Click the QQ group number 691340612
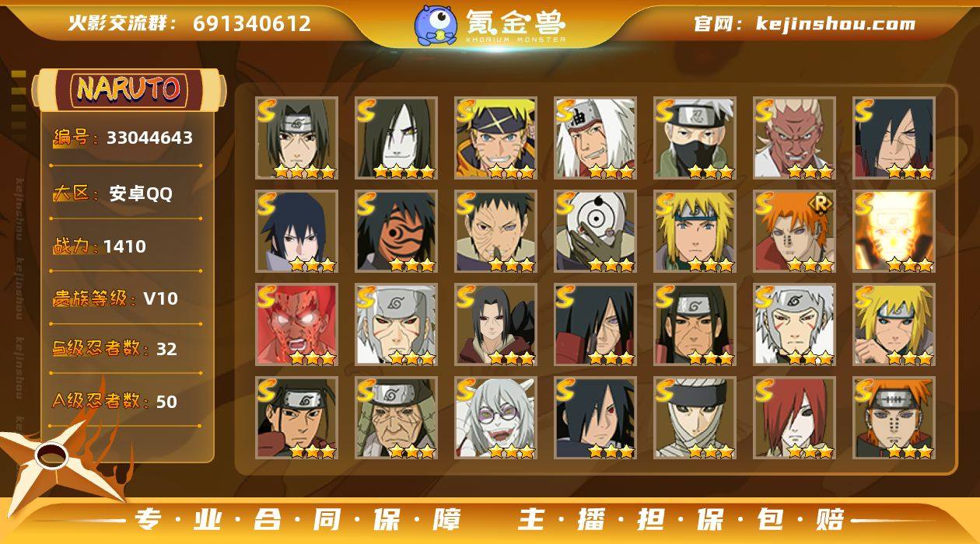 point(252,23)
